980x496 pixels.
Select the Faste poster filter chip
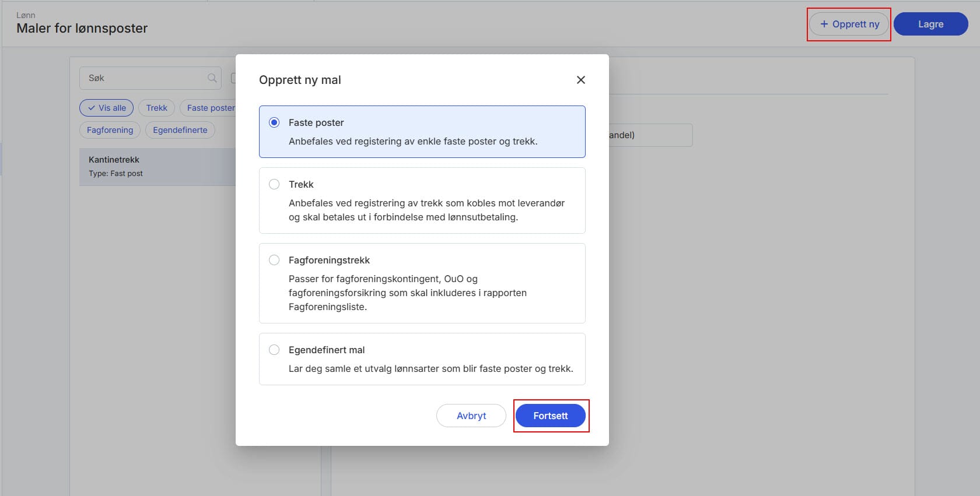click(210, 108)
